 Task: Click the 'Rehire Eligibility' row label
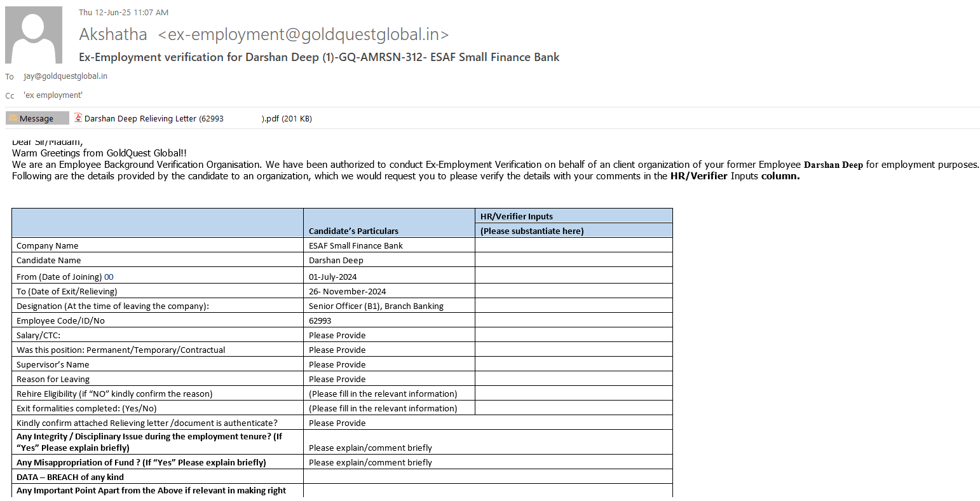coord(114,394)
